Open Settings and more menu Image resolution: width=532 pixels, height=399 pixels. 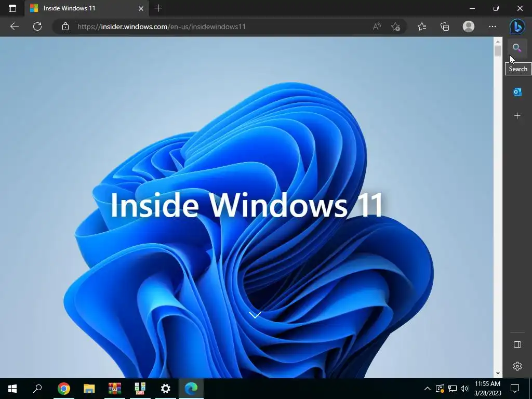pos(493,26)
